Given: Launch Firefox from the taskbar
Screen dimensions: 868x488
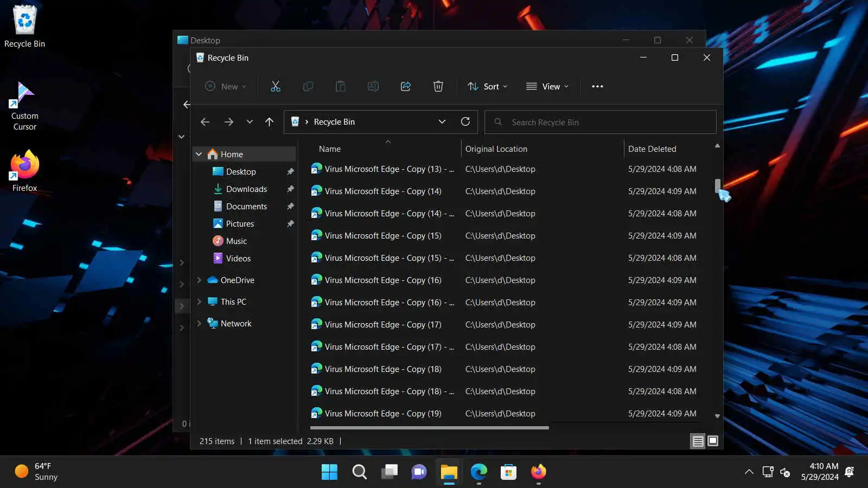Looking at the screenshot, I should pos(538,472).
